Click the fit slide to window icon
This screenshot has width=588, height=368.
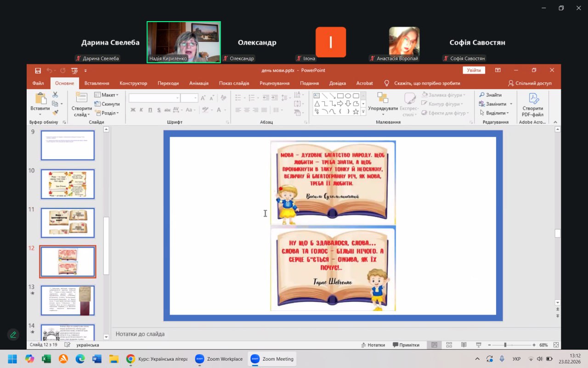click(x=556, y=345)
